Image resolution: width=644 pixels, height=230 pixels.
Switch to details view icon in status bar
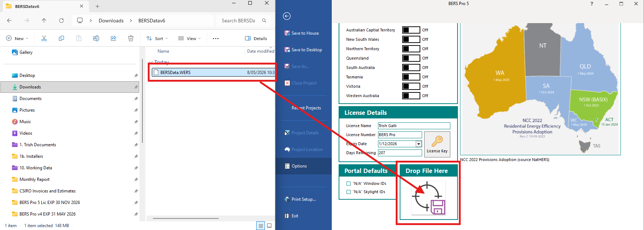click(x=261, y=226)
